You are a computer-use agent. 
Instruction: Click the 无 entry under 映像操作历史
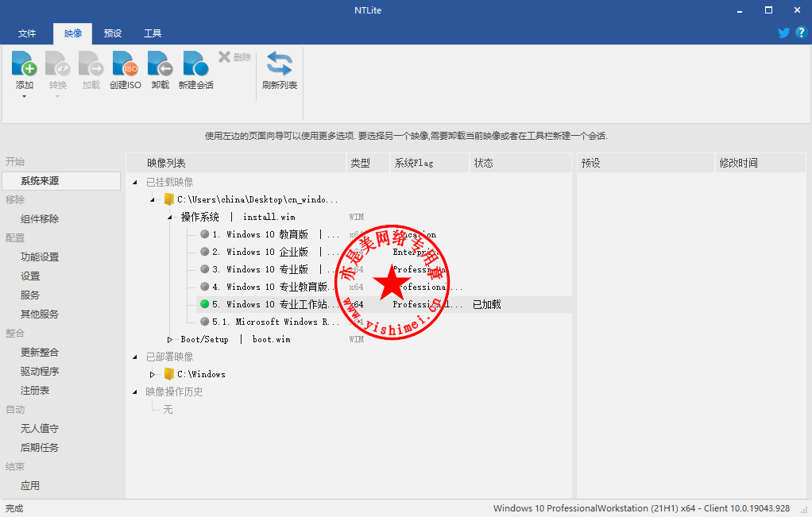pyautogui.click(x=168, y=409)
